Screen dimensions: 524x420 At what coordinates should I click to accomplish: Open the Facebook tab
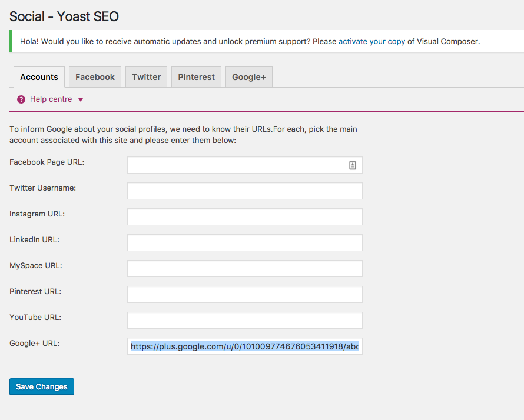tap(95, 77)
